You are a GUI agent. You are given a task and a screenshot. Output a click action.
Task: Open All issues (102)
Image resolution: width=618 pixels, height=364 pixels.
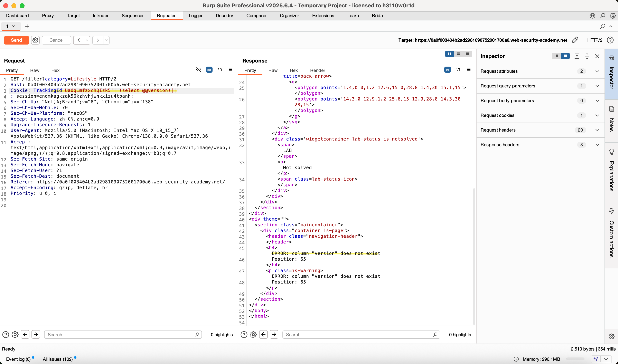click(x=58, y=359)
